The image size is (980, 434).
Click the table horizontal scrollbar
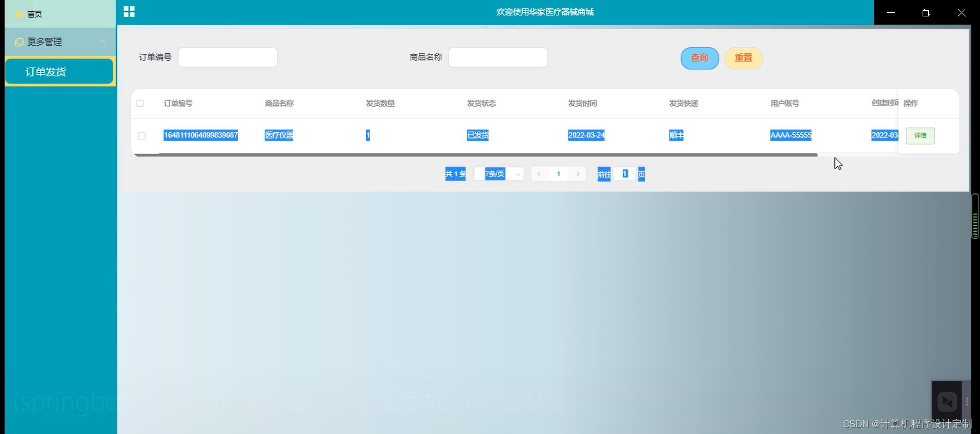point(475,154)
